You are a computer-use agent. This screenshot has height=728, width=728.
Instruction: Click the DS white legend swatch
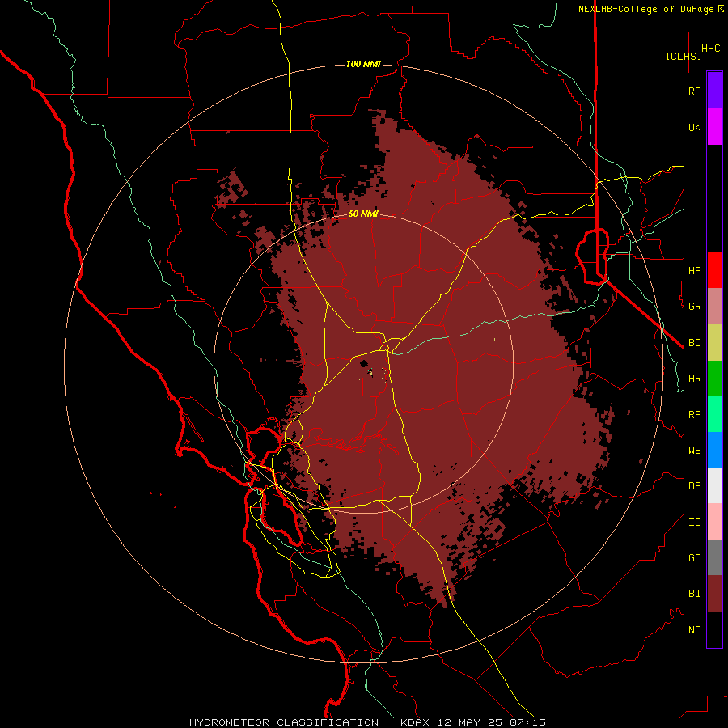coord(714,485)
